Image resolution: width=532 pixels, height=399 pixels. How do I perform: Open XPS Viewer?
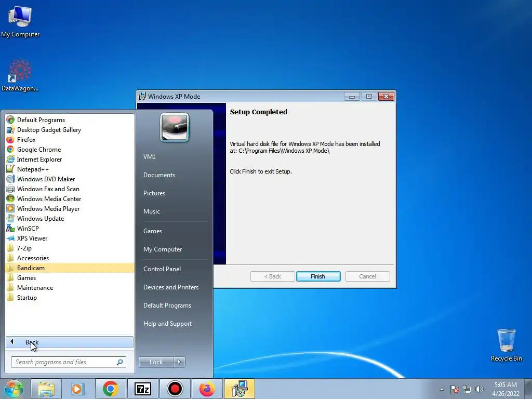pos(70,238)
